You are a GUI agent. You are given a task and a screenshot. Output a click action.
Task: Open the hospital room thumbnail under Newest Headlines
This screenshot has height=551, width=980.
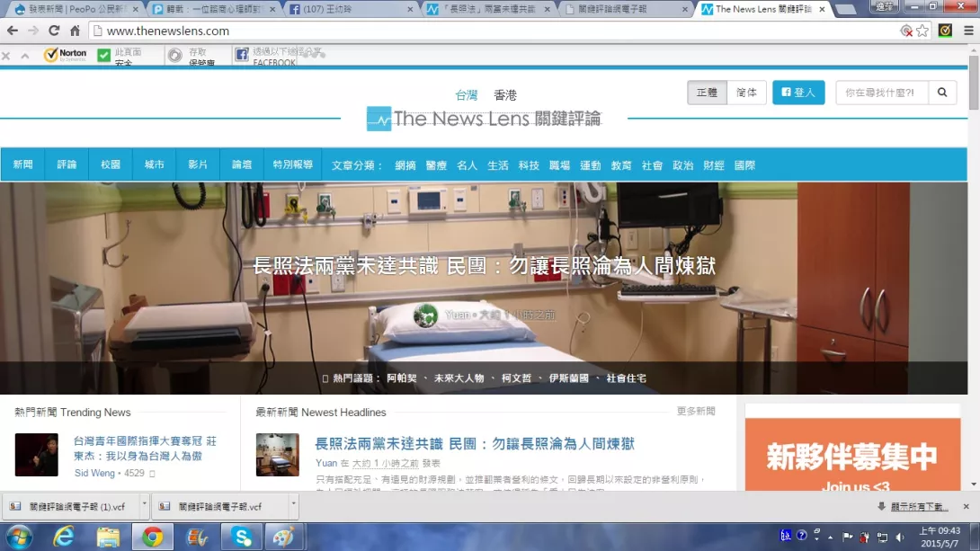278,455
